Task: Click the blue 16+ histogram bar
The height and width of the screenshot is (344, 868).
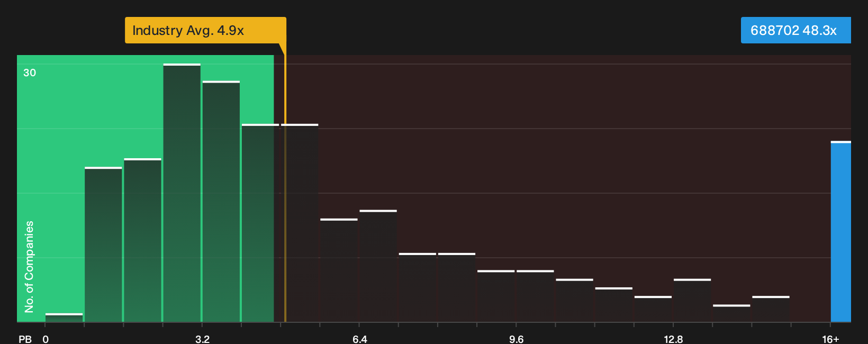Action: [x=841, y=231]
